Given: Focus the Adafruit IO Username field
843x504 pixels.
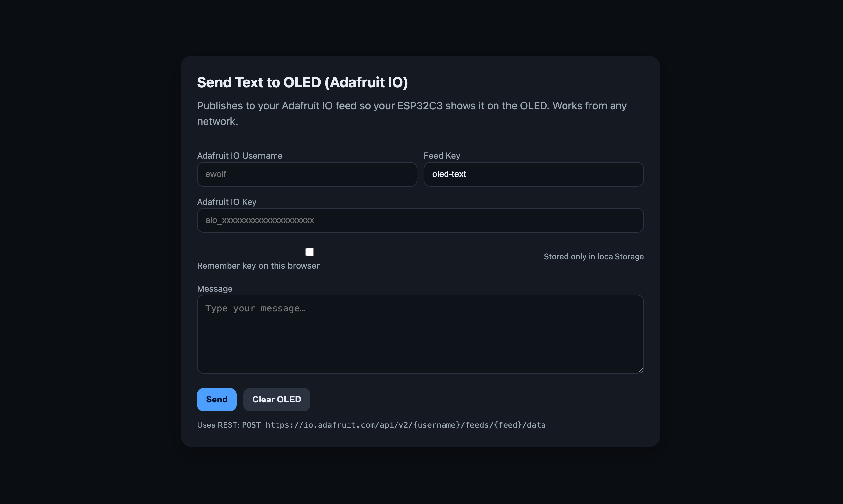Looking at the screenshot, I should pos(306,174).
